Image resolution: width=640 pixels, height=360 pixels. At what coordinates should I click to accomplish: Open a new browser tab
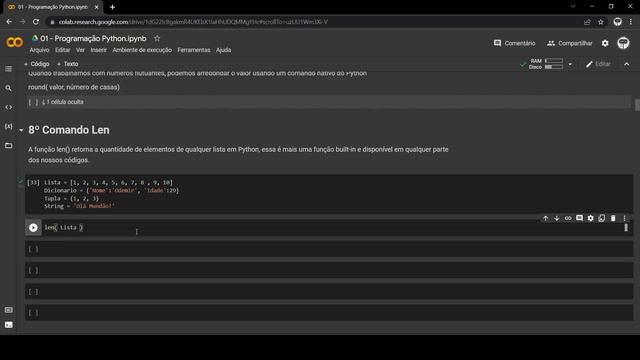point(112,7)
